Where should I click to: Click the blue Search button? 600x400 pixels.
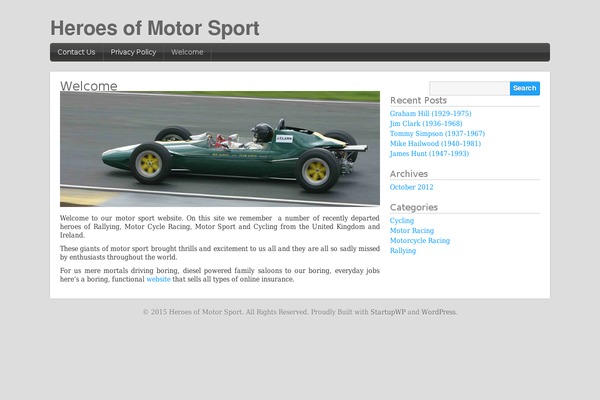tap(525, 88)
